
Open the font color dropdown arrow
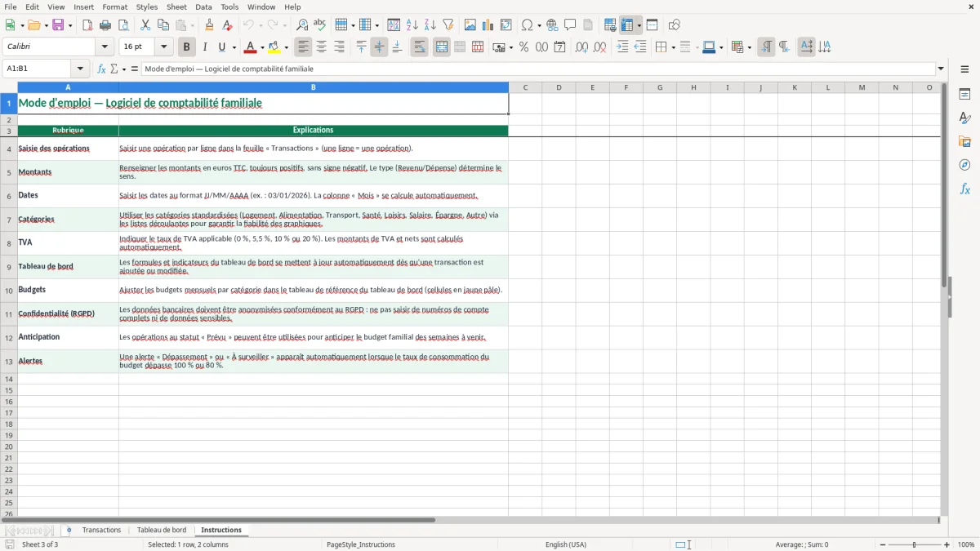pos(262,47)
